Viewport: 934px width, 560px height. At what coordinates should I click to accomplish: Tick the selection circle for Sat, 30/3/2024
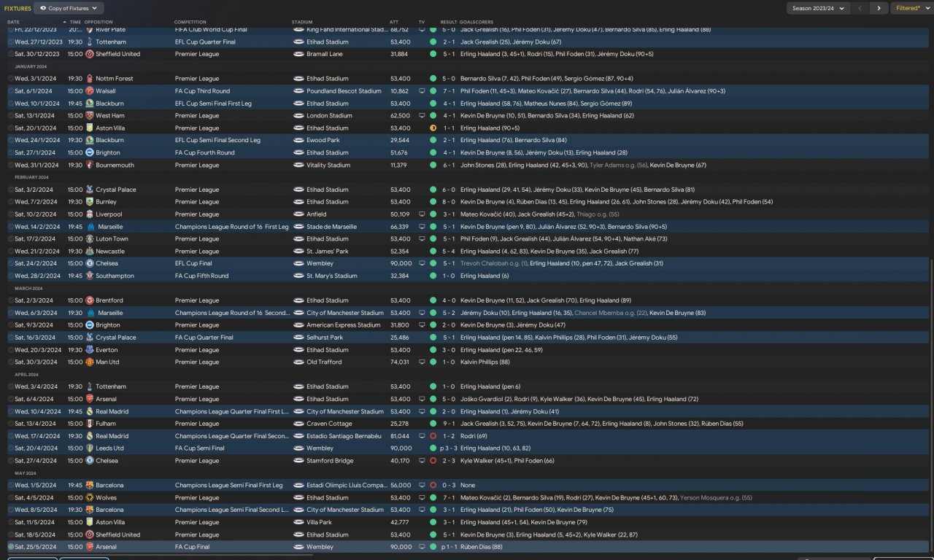(11, 362)
